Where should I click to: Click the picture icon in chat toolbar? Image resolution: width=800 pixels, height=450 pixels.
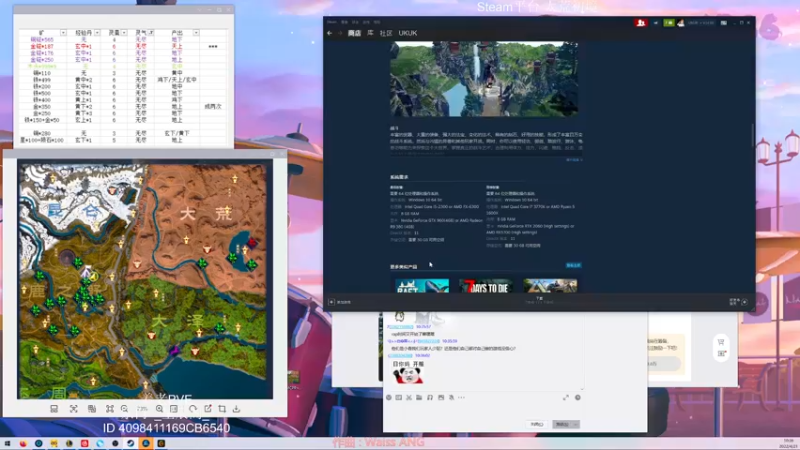tap(441, 397)
